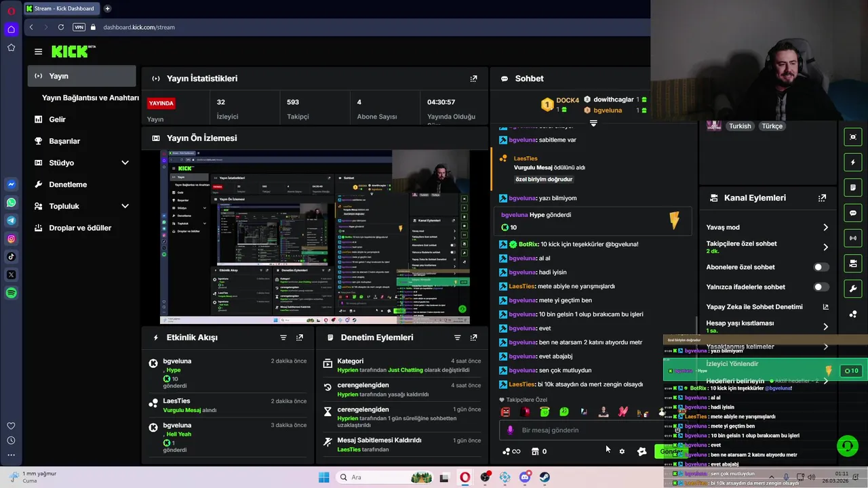The height and width of the screenshot is (488, 868).
Task: Click the Gönder send button
Action: (671, 452)
